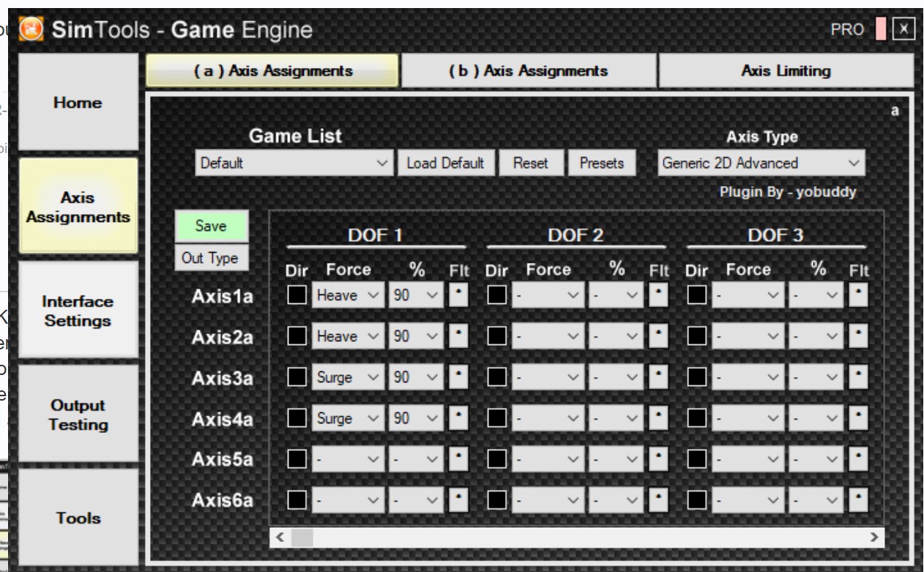924x572 pixels.
Task: Open the Tools section
Action: [78, 518]
